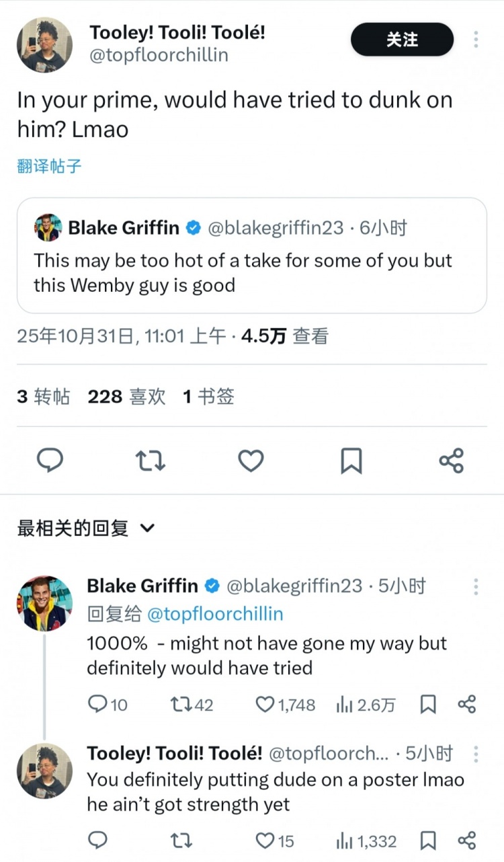Like the main post with heart icon
504x862 pixels.
pyautogui.click(x=251, y=461)
